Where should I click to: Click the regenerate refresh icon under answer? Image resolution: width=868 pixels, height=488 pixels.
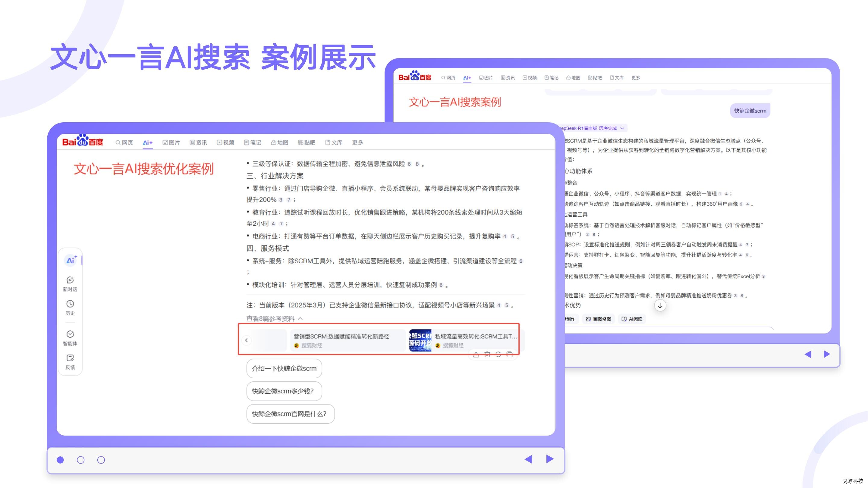(498, 354)
